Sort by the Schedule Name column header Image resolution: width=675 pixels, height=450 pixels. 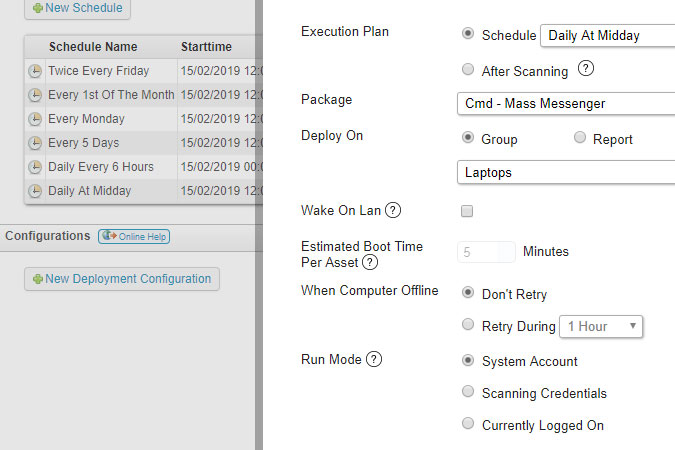(x=93, y=47)
